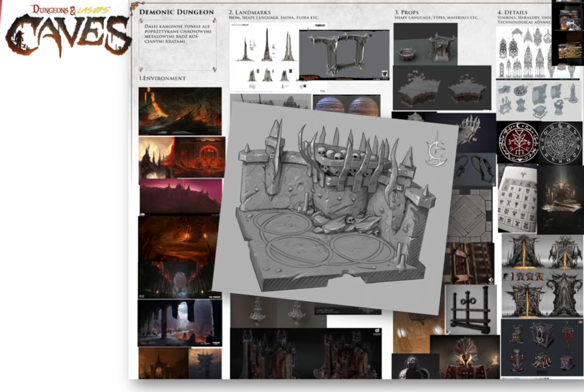The height and width of the screenshot is (392, 584).
Task: Select the 2. Landmarks section heading
Action: coord(249,12)
